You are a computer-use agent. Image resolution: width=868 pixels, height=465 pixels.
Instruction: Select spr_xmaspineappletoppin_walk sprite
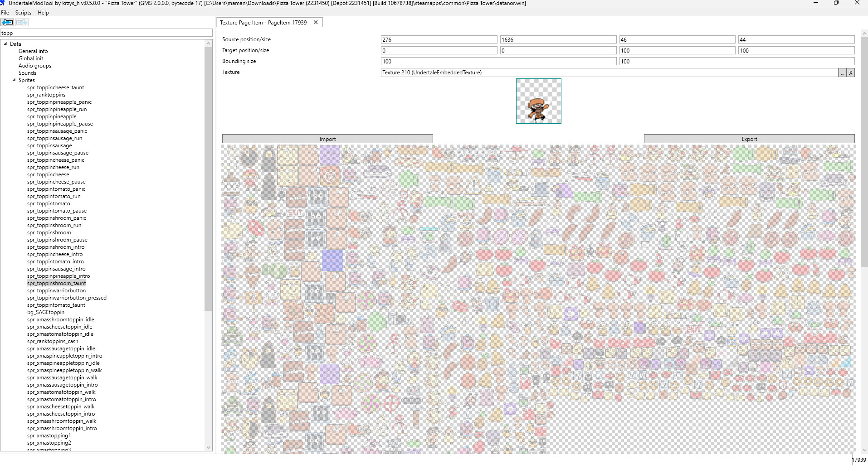(64, 370)
